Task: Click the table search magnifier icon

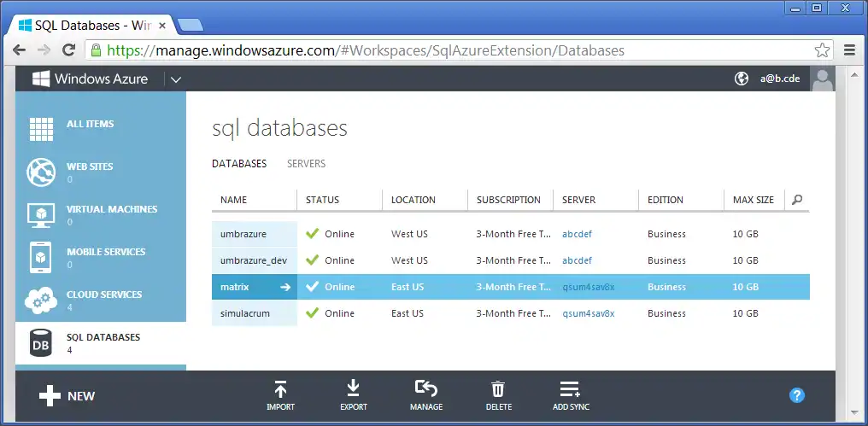Action: coord(797,200)
